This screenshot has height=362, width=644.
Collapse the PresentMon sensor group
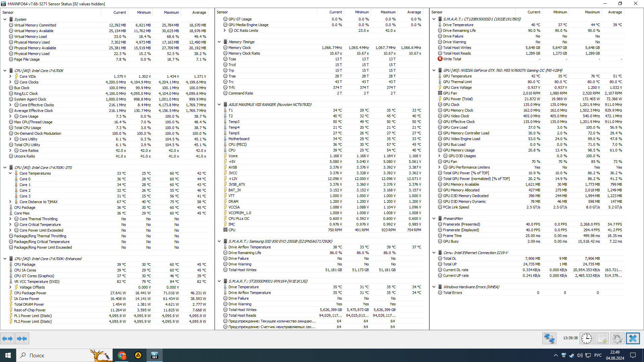tap(434, 219)
